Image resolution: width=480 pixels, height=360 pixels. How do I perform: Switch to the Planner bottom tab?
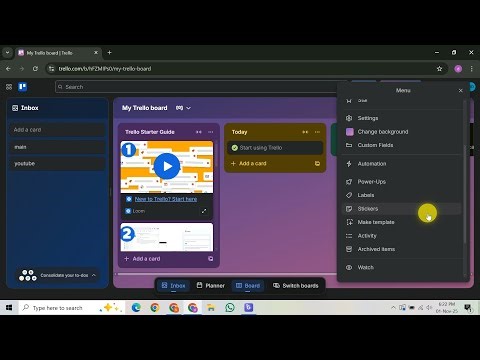(211, 286)
